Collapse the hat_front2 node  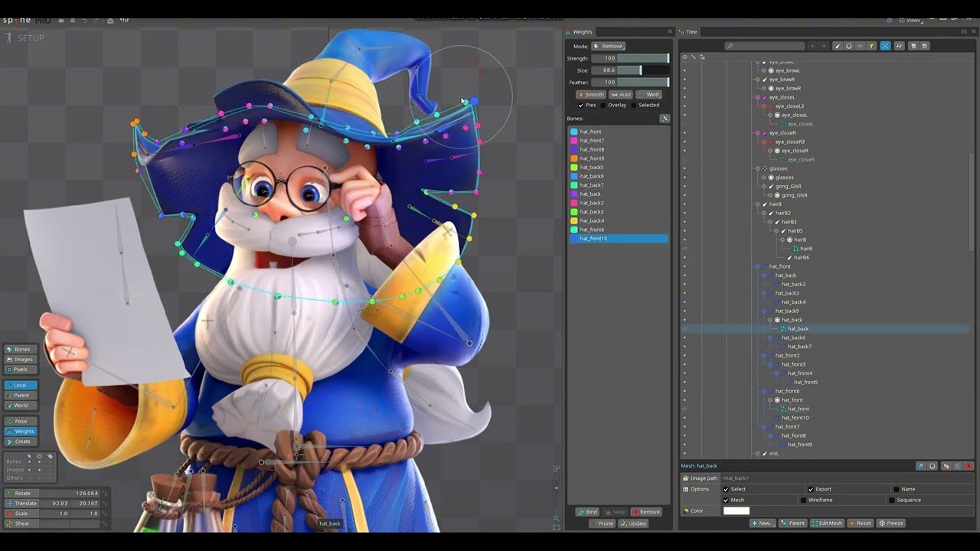click(763, 356)
